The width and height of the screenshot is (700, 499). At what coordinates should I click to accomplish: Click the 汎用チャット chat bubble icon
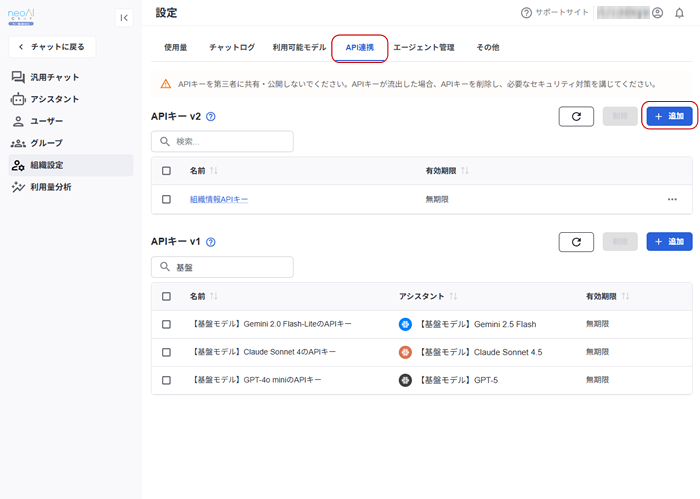pyautogui.click(x=18, y=77)
